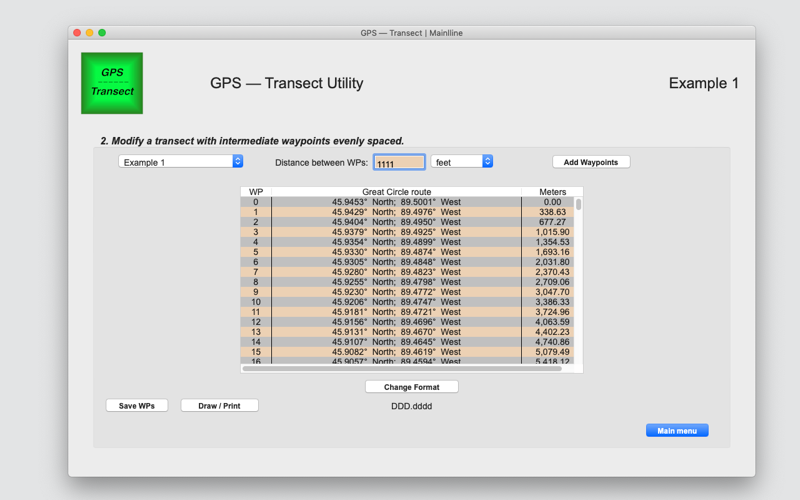Select waypoint row 7 at 45.9280° North

coord(407,272)
